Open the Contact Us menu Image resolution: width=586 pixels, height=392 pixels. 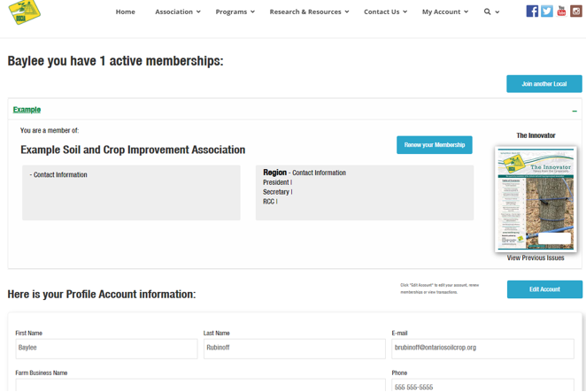point(385,12)
